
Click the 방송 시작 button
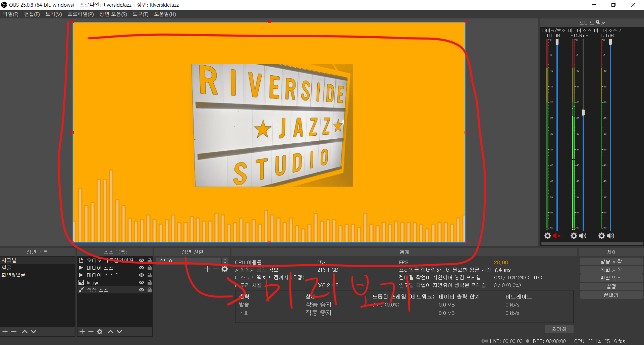(611, 261)
